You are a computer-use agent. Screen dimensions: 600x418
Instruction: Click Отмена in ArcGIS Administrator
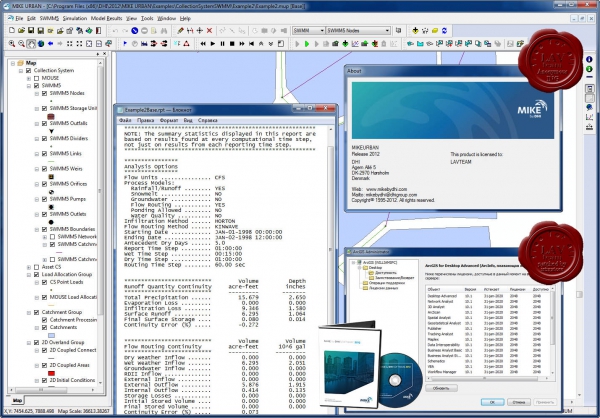click(518, 402)
